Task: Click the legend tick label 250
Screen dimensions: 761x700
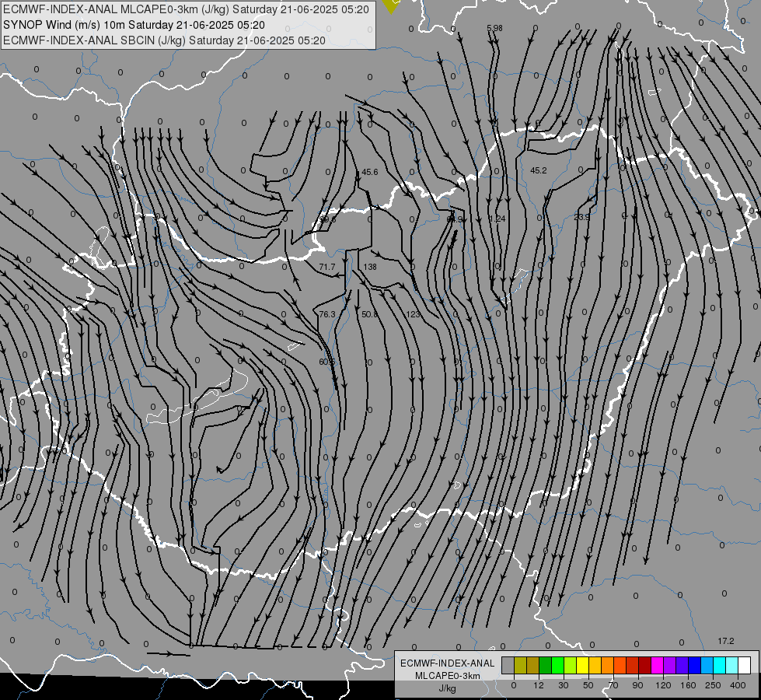Action: [x=713, y=685]
